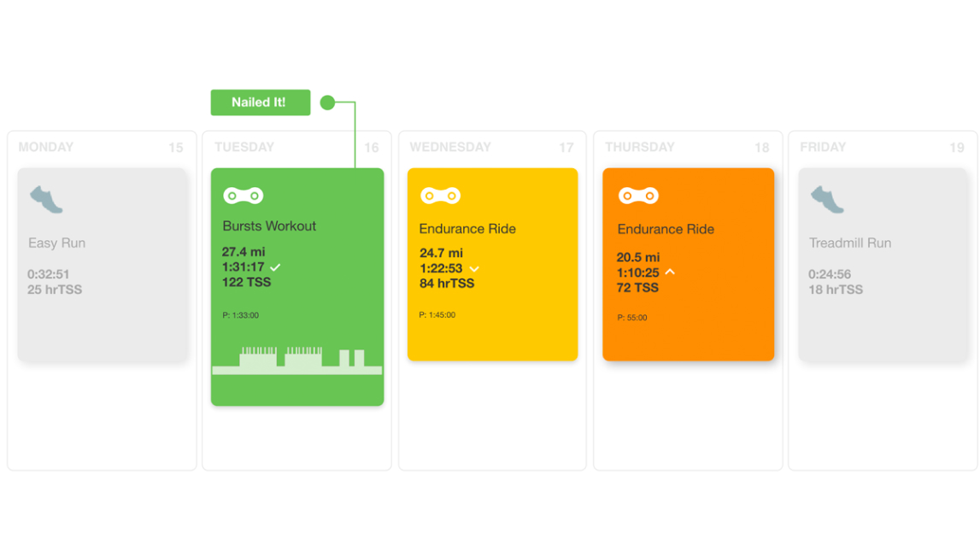The height and width of the screenshot is (551, 980).
Task: Click the 84 hrTSS value
Action: [x=447, y=284]
